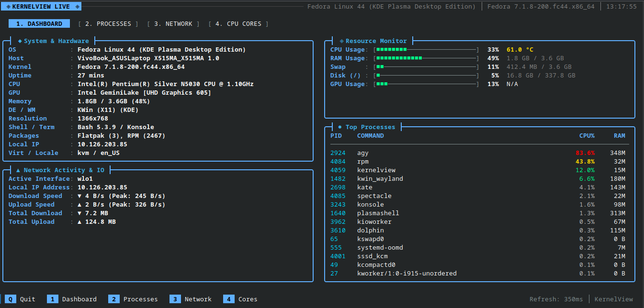Click the KernelView label in the status bar
This screenshot has height=308, width=644.
point(614,299)
